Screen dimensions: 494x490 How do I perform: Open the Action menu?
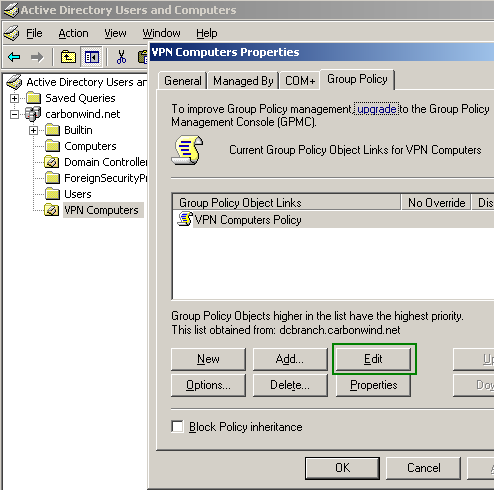pos(73,33)
